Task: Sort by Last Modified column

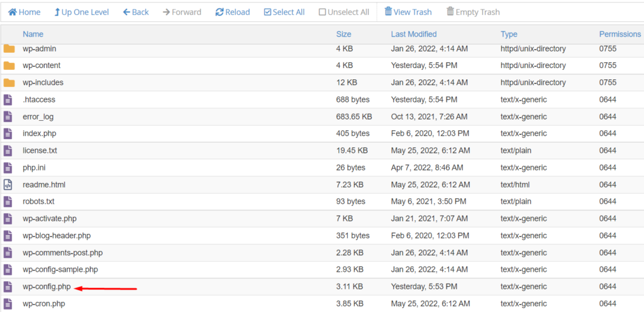Action: 414,34
